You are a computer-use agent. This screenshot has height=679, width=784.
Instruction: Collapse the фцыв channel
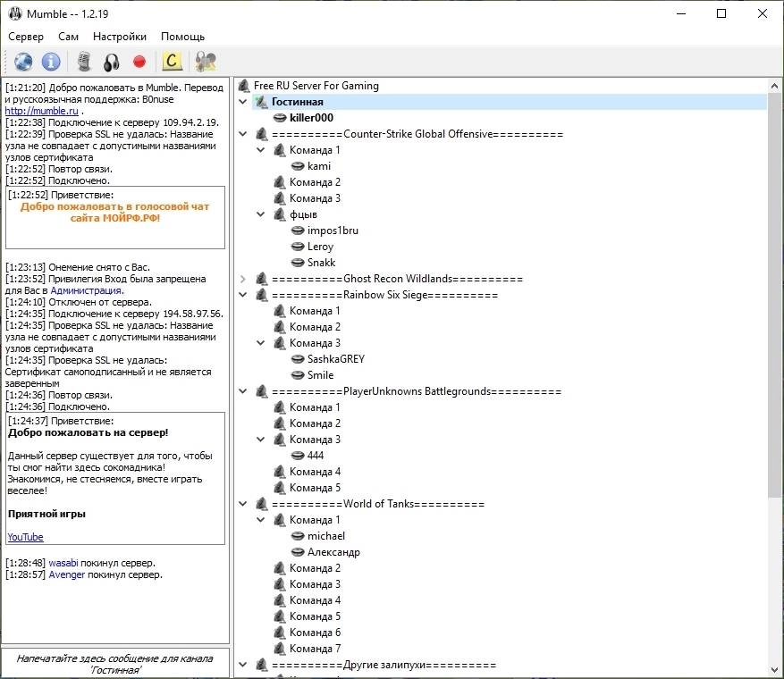point(260,214)
